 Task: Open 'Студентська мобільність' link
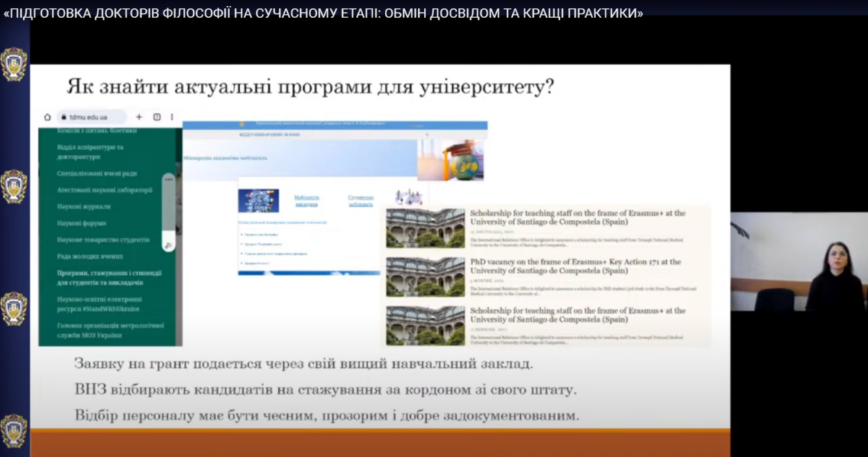tap(360, 200)
